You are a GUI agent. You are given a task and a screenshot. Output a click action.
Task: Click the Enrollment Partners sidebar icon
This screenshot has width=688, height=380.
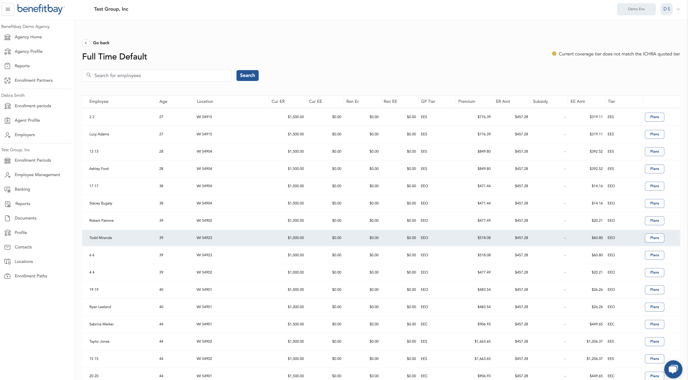pos(7,80)
